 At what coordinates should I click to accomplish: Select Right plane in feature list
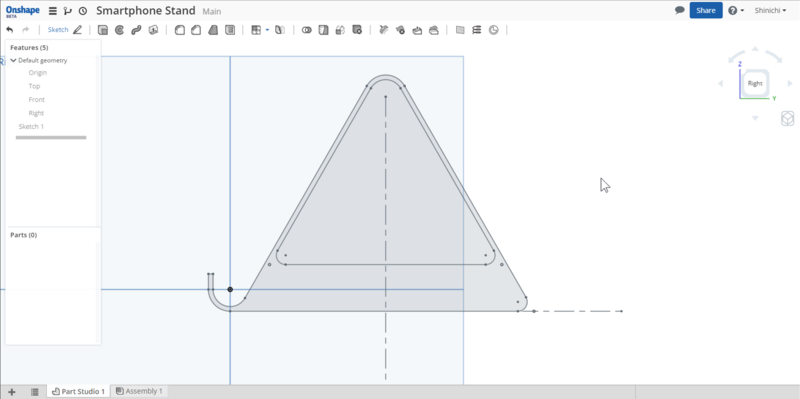pyautogui.click(x=36, y=113)
